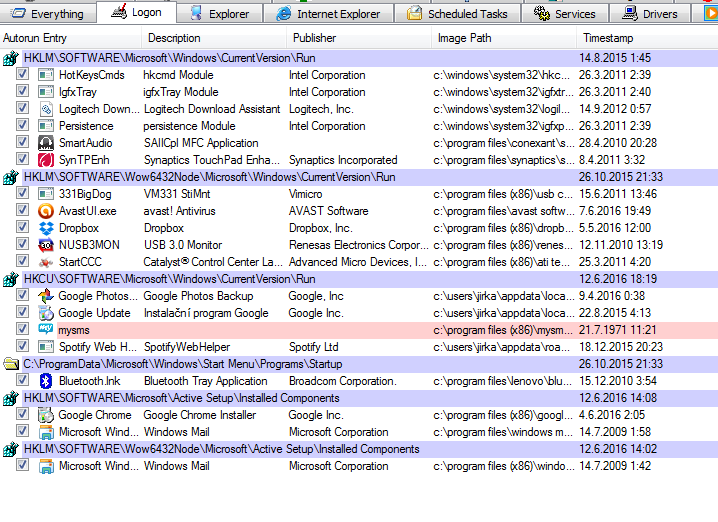This screenshot has height=522, width=718.
Task: Click the StartCCC Catalyst icon
Action: [46, 262]
